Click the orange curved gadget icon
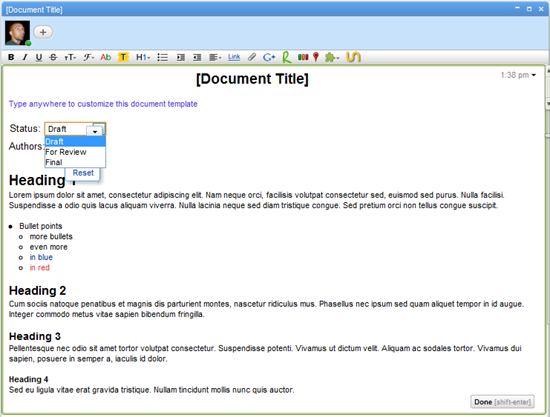The height and width of the screenshot is (417, 550). (x=353, y=57)
